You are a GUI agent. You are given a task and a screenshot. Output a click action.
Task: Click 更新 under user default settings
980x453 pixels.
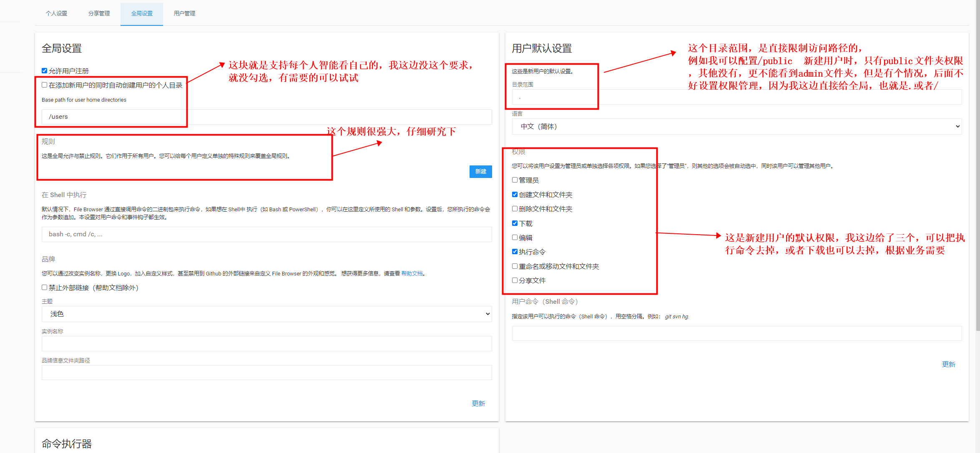coord(948,364)
